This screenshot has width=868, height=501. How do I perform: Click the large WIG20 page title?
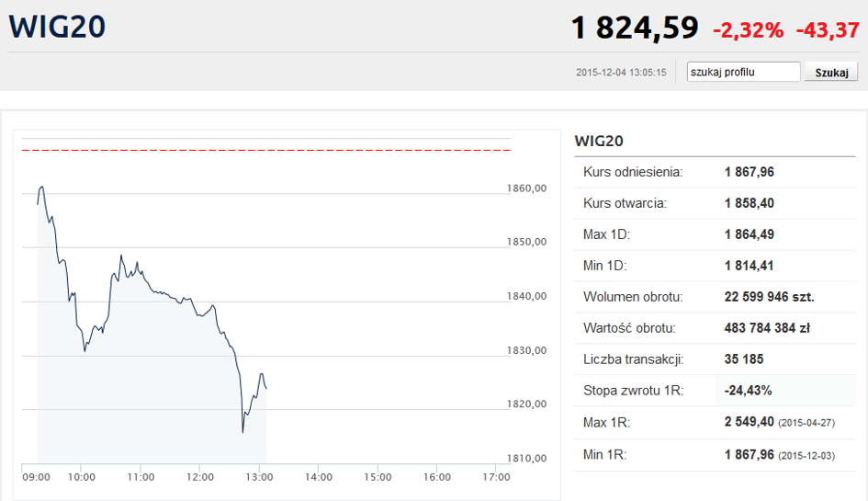click(57, 26)
